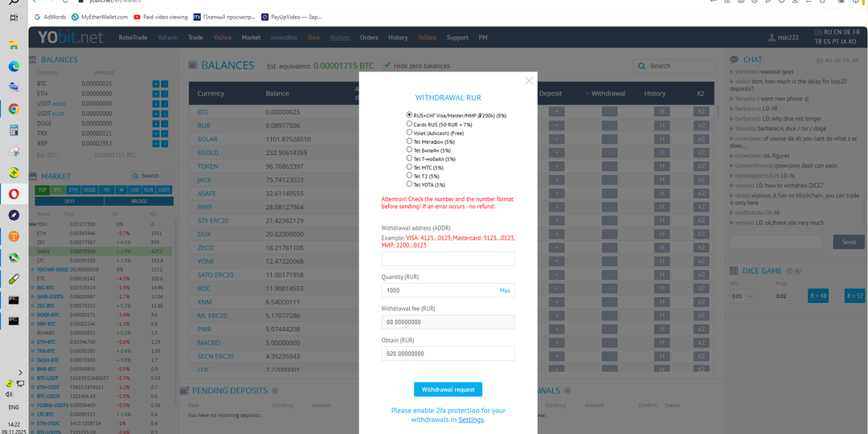
Task: Click the plus button for XRP in sidebar balances
Action: click(156, 144)
